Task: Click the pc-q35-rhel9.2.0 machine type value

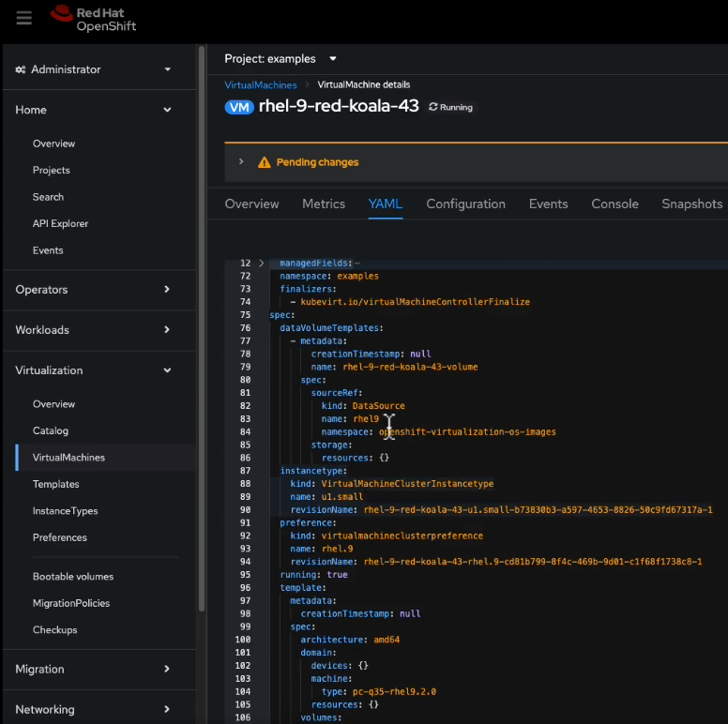Action: [394, 692]
